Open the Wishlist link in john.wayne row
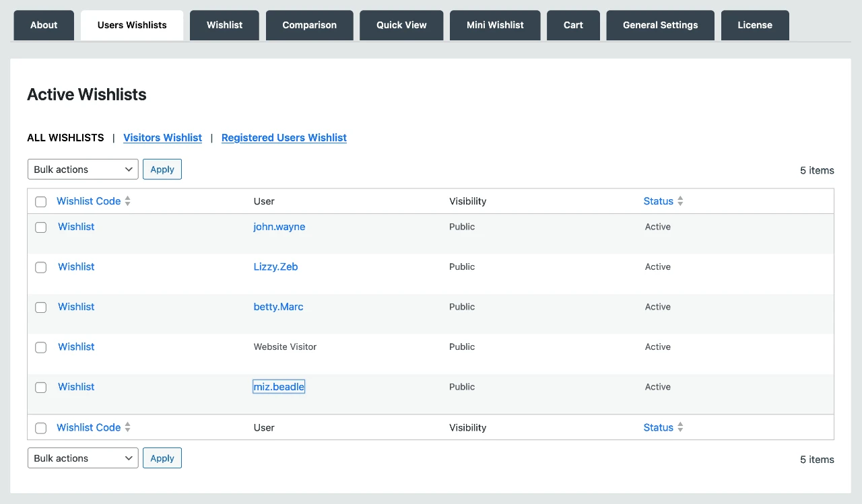This screenshot has width=862, height=504. (76, 227)
